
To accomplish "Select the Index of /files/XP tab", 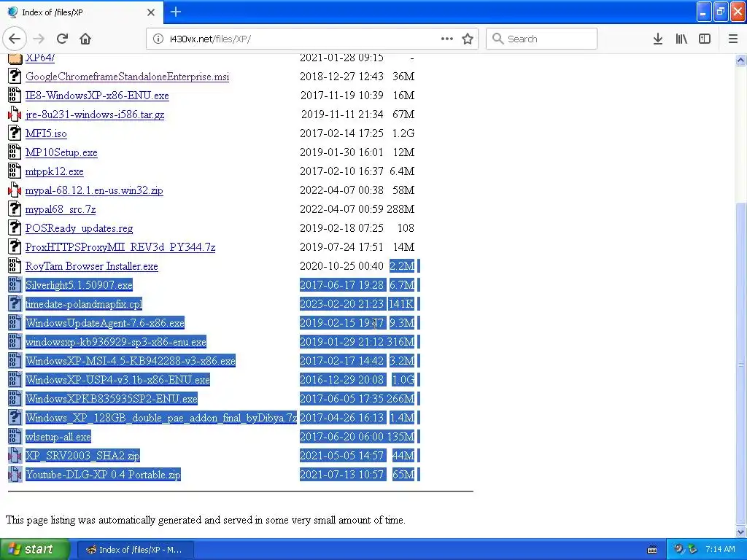I will 82,12.
